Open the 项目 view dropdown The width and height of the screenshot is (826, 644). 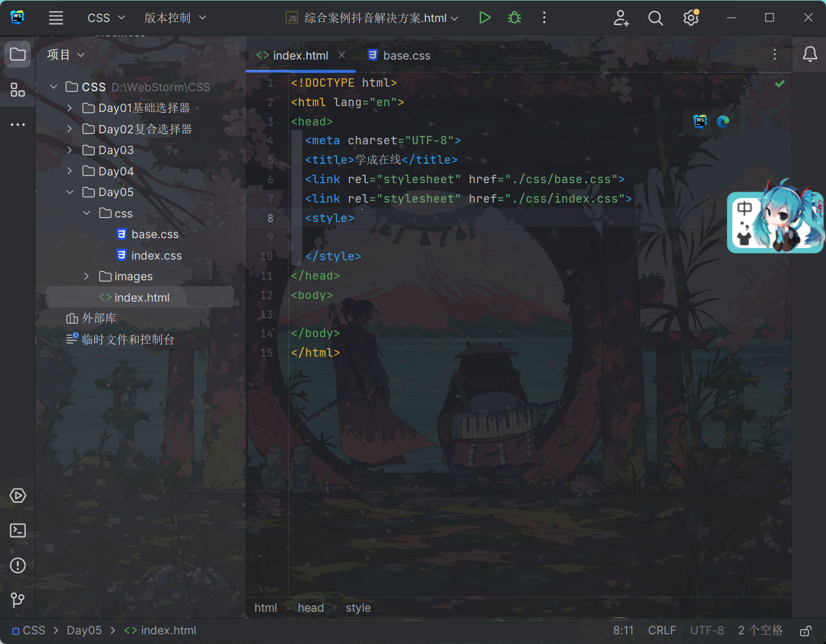coord(65,55)
